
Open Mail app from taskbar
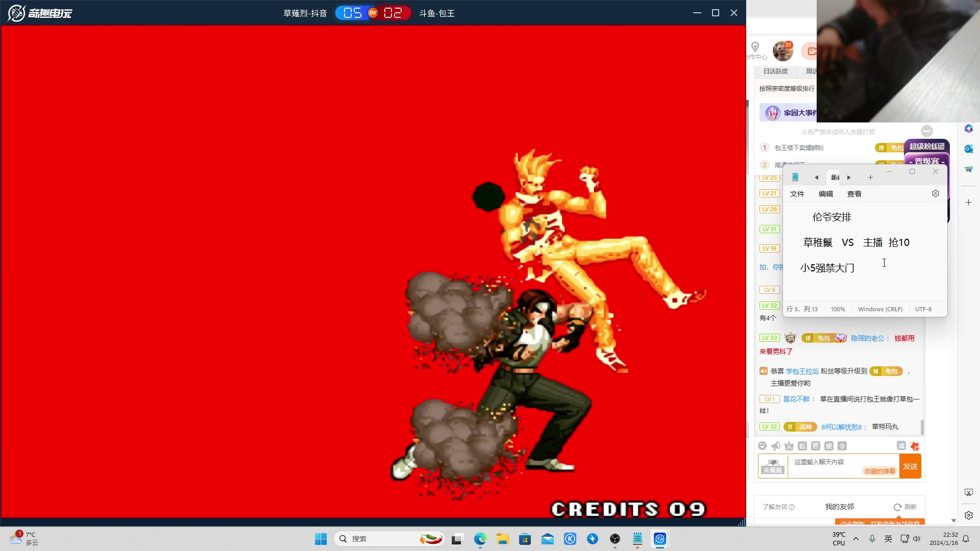tap(548, 539)
